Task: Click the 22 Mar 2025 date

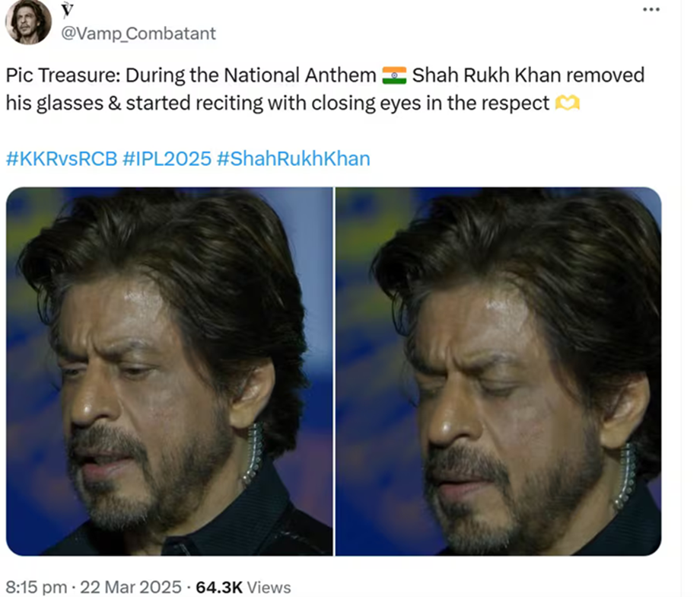Action: [132, 587]
